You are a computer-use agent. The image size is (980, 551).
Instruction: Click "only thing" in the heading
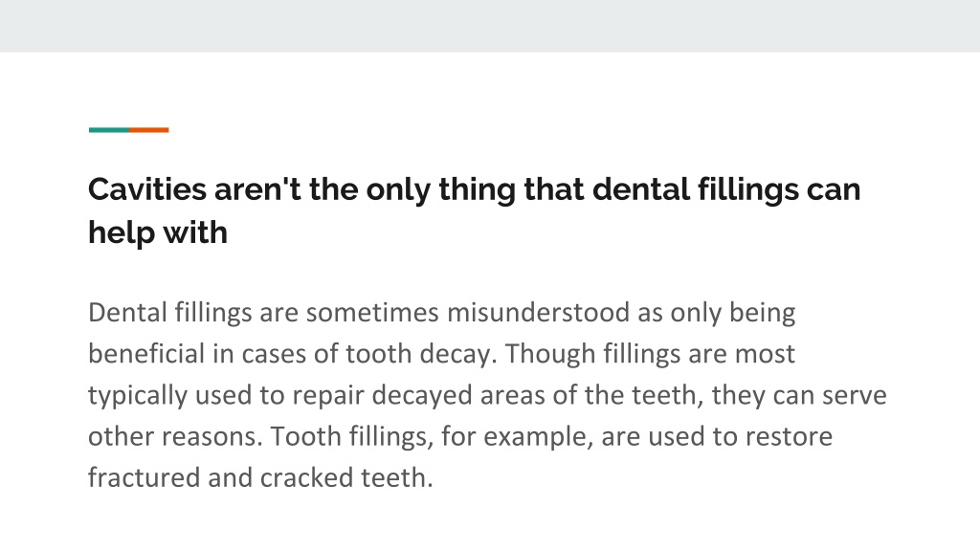pos(440,190)
